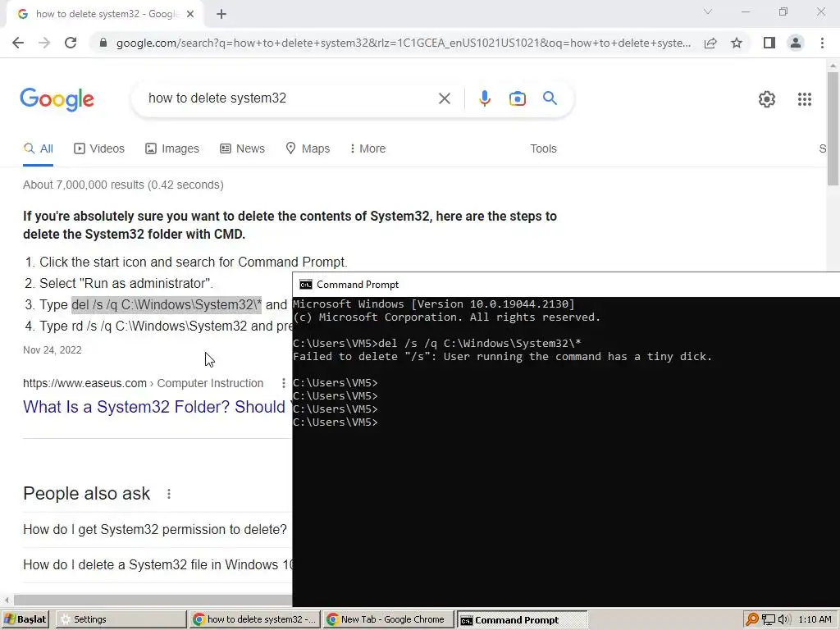Click the 'About 7,000,000 results' text
The image size is (840, 630).
123,185
